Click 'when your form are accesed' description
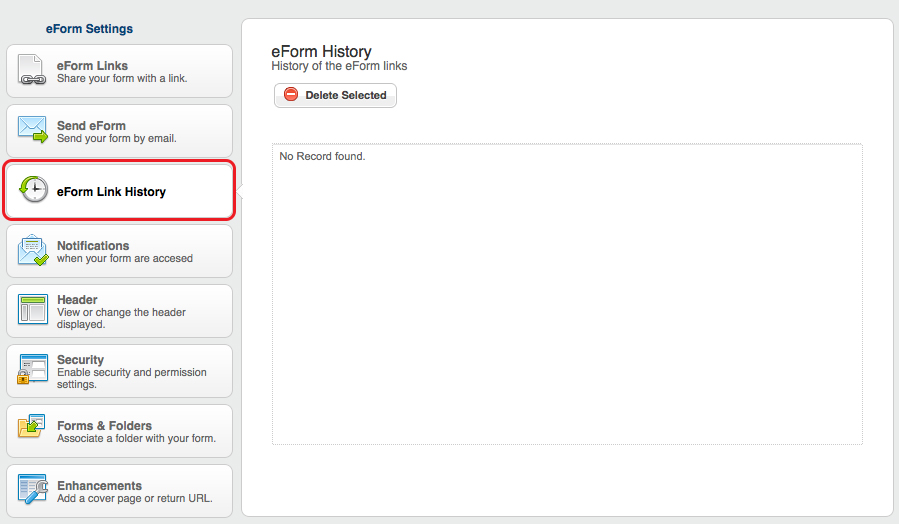The height and width of the screenshot is (524, 899). 125,259
